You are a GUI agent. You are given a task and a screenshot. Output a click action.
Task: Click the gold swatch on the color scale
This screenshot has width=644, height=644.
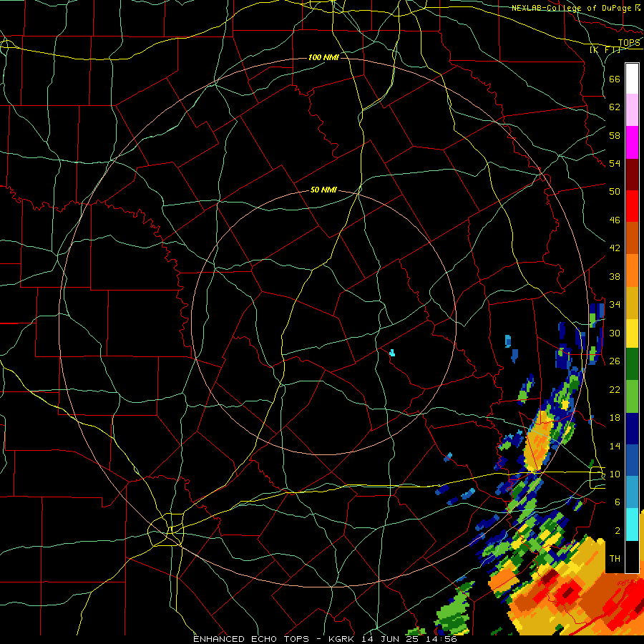[632, 303]
